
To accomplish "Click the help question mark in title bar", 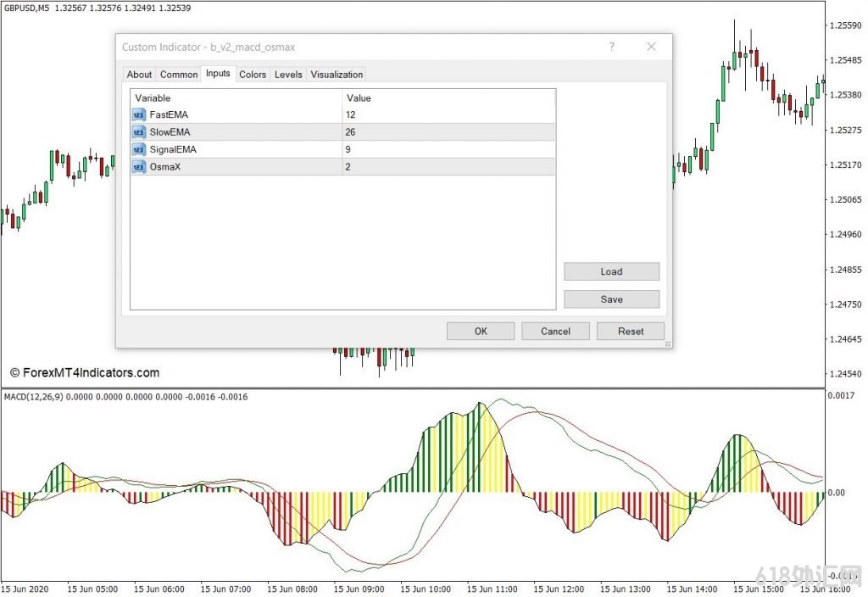I will (x=612, y=47).
